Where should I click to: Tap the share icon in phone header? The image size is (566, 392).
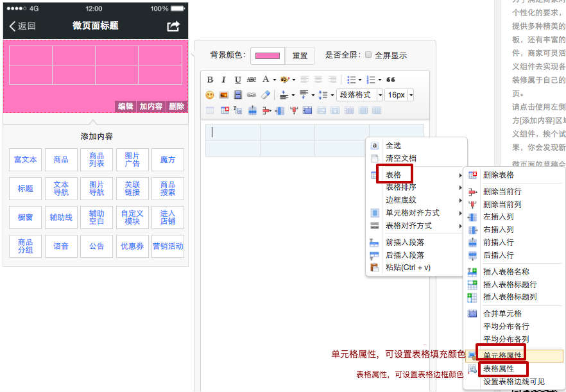tap(173, 26)
